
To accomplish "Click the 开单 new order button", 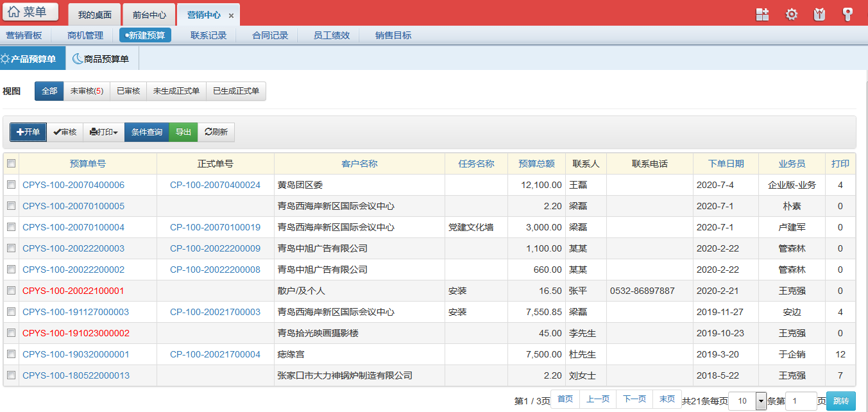I will (x=28, y=132).
